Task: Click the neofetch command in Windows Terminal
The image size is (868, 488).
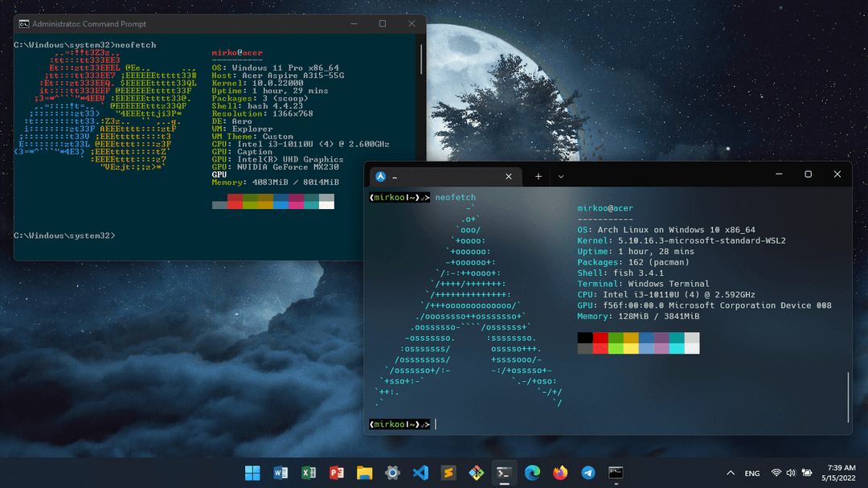Action: 455,197
